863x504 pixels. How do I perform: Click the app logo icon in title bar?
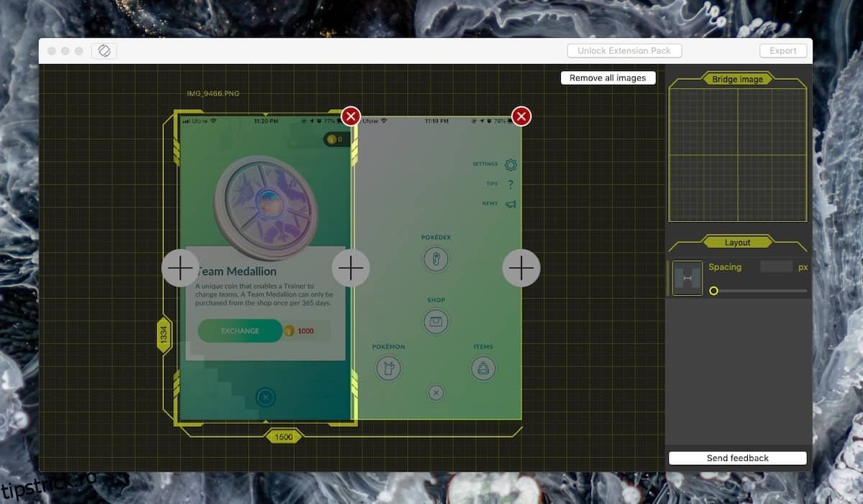coord(104,51)
